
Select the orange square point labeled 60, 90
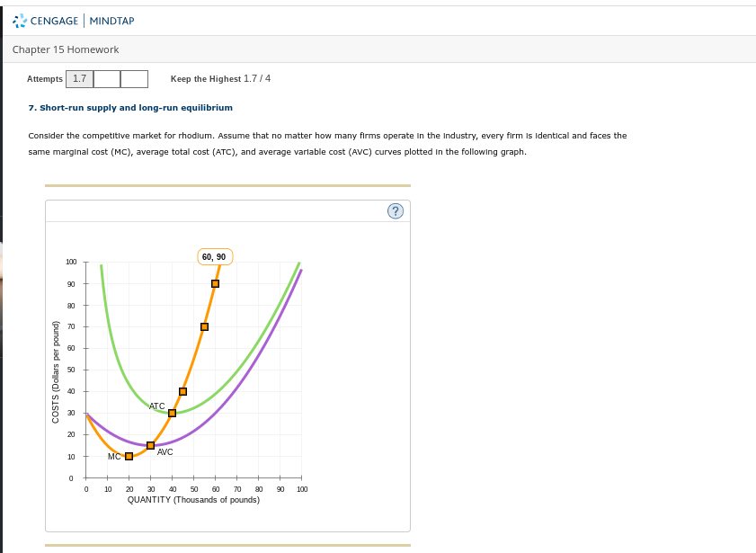pos(215,282)
